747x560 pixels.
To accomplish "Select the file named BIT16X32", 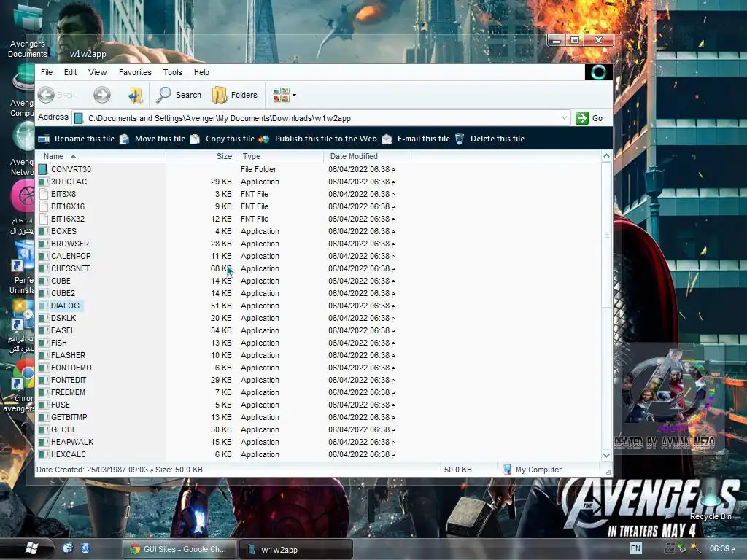I will pyautogui.click(x=68, y=219).
